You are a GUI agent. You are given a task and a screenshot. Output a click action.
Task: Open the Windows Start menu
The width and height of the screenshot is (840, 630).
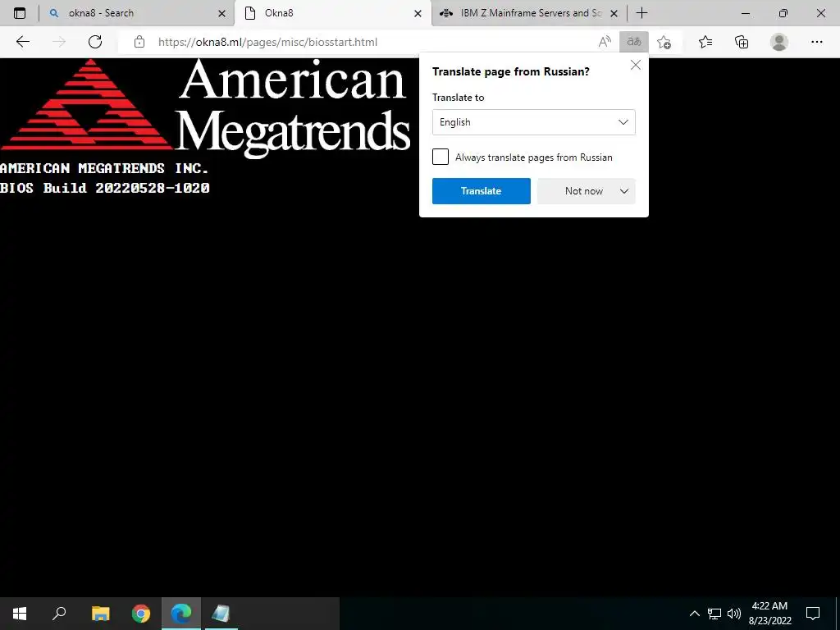(20, 614)
